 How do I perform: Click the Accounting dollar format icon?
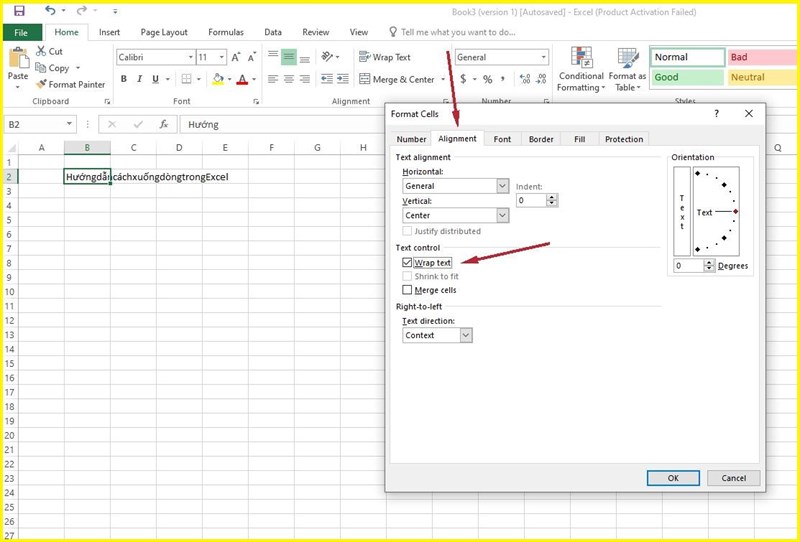point(463,79)
